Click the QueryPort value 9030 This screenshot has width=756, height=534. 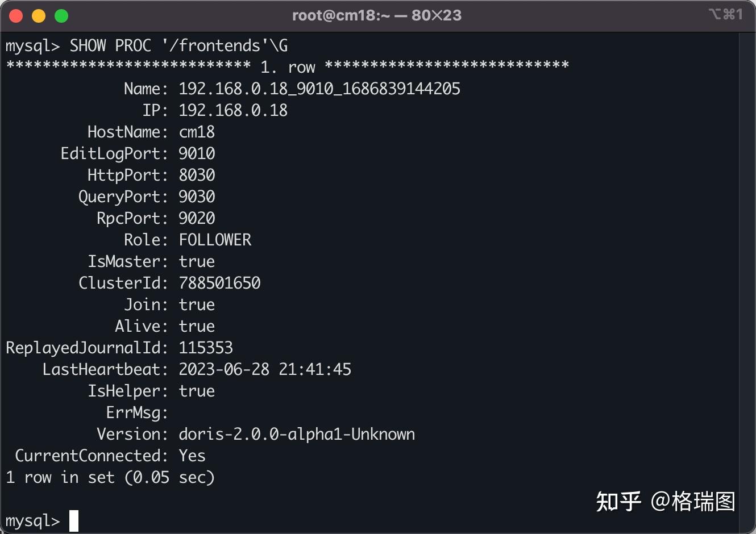(197, 197)
